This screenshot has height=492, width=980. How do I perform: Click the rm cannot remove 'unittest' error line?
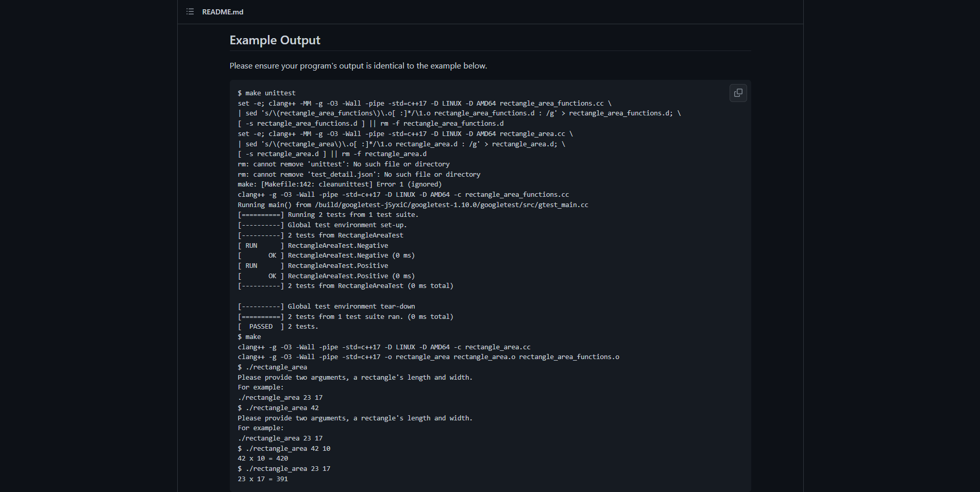tap(343, 164)
